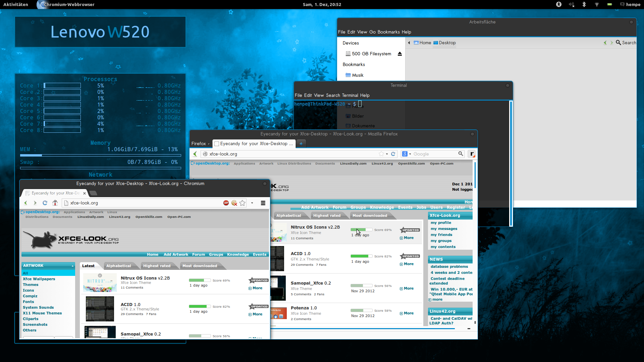Viewport: 644px width, 362px height.
Task: Go forward in the Chromium window
Action: click(x=35, y=203)
